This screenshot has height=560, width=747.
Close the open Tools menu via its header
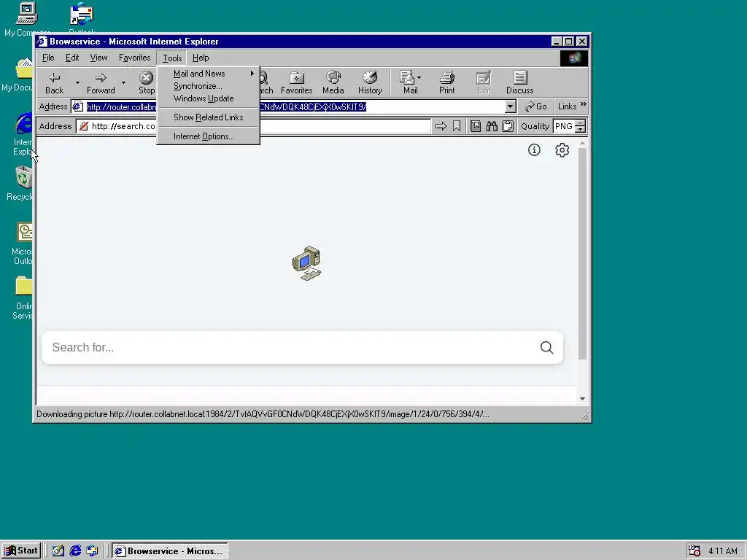click(172, 58)
